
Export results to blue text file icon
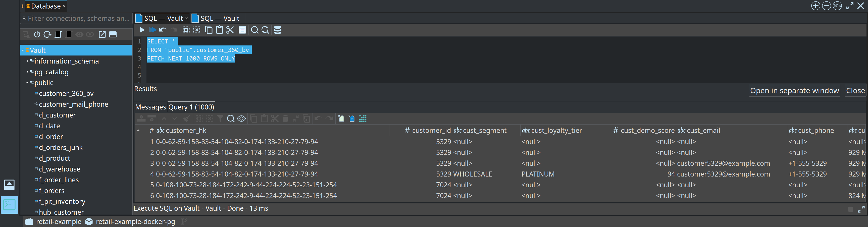(352, 119)
